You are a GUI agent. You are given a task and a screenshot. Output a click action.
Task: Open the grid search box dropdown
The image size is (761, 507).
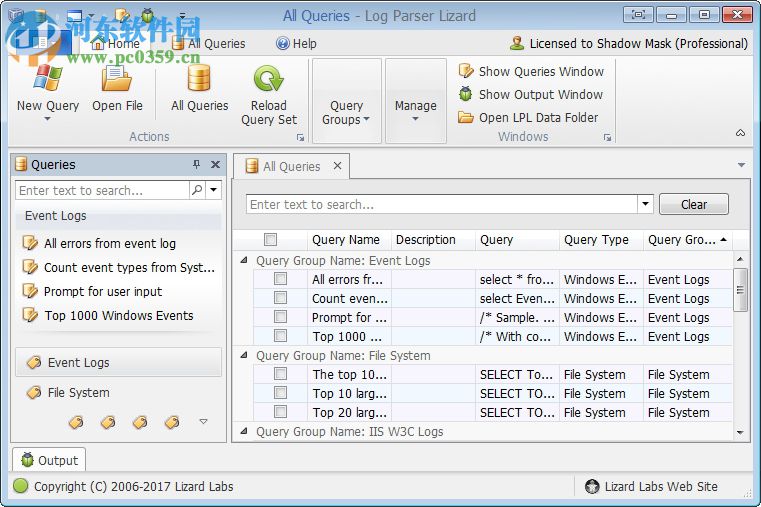coord(645,204)
